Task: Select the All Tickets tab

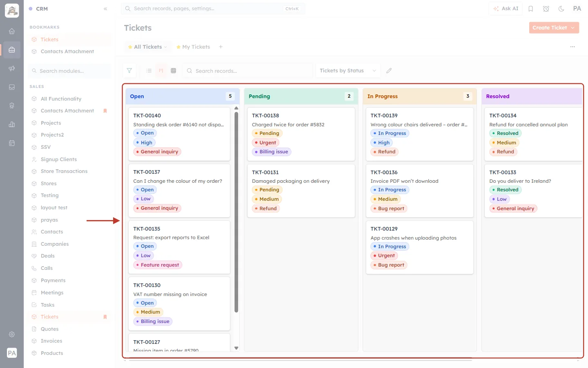Action: pyautogui.click(x=147, y=47)
